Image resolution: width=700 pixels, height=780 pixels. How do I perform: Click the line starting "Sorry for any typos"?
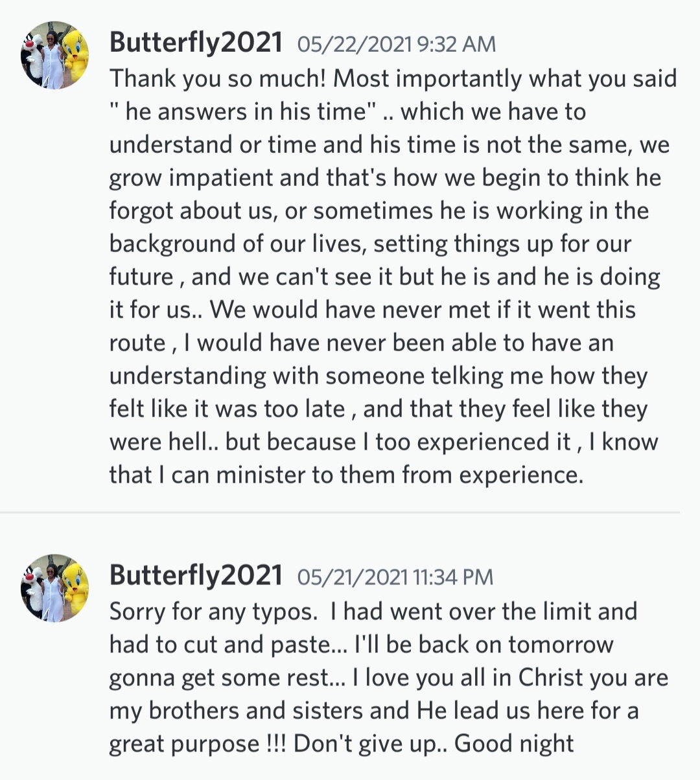[373, 611]
